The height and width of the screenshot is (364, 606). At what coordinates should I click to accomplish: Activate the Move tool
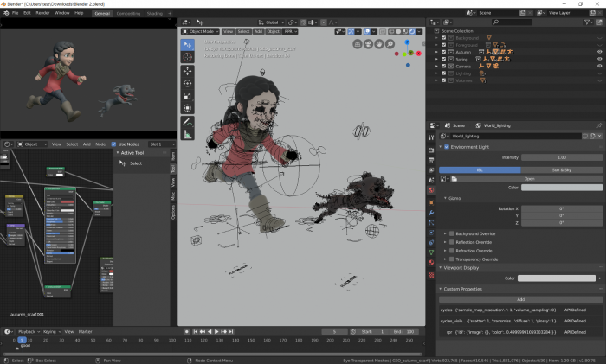(x=188, y=72)
